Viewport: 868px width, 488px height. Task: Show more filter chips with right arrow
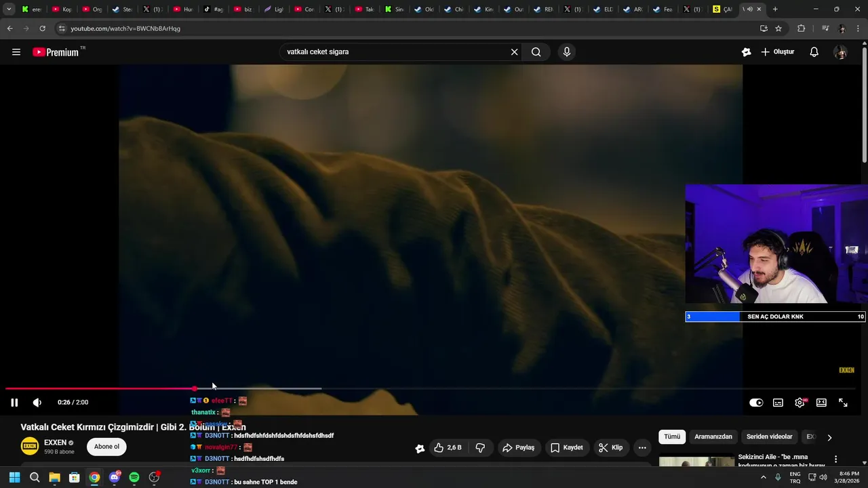(829, 437)
